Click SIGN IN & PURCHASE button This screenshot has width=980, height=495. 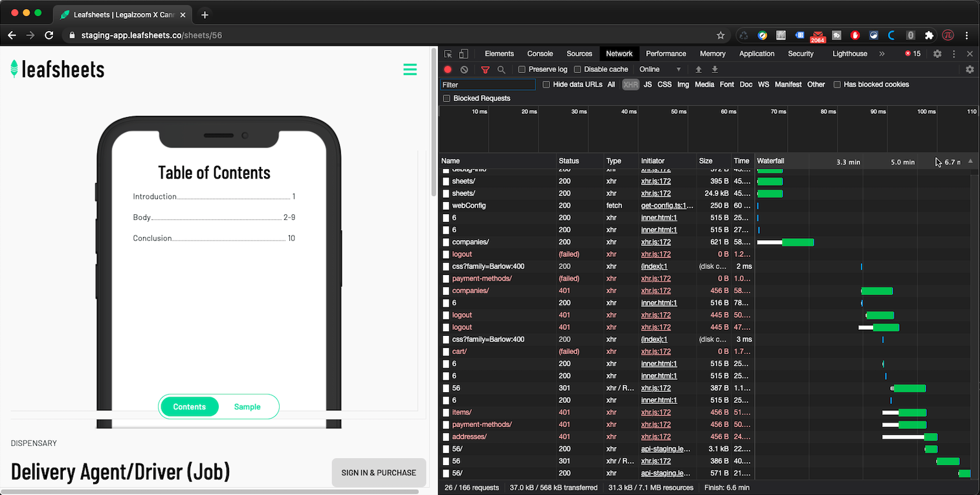point(379,473)
